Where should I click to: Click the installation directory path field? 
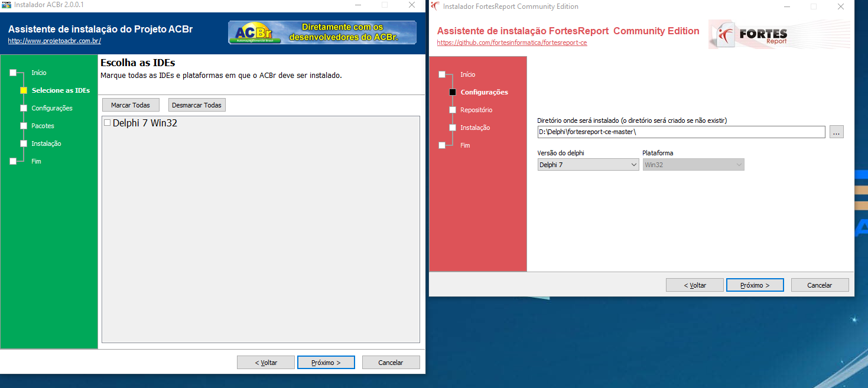681,132
